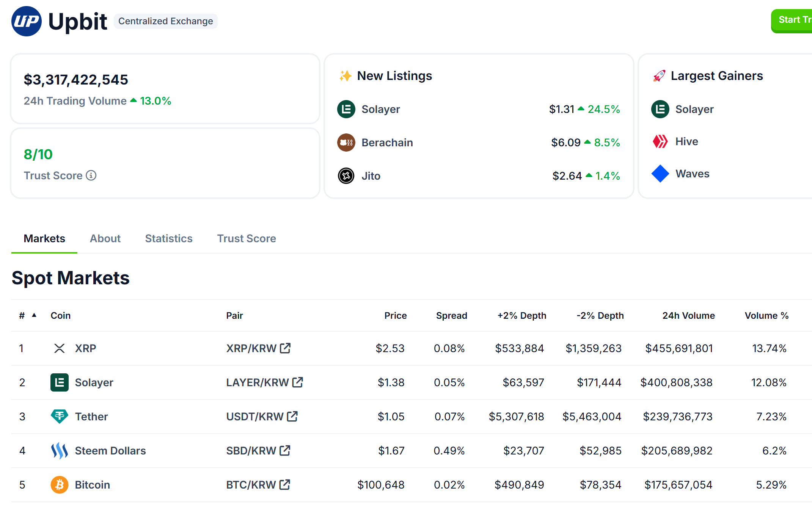Sort by the # column arrow
Screen dimensions: 812x506
click(x=34, y=315)
